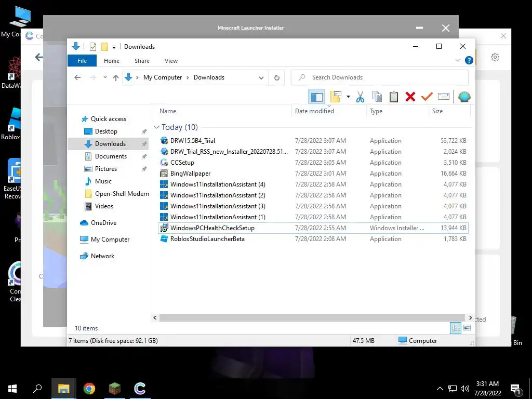Open the New Folder icon dropdown arrow

348,97
